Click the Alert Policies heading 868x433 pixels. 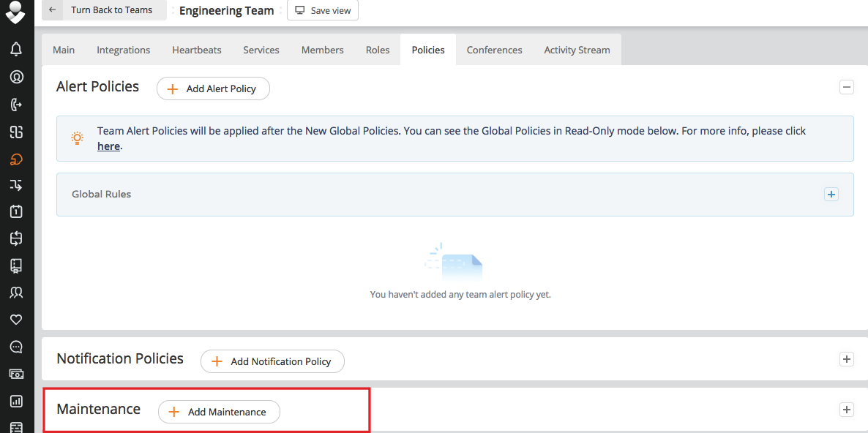tap(97, 86)
